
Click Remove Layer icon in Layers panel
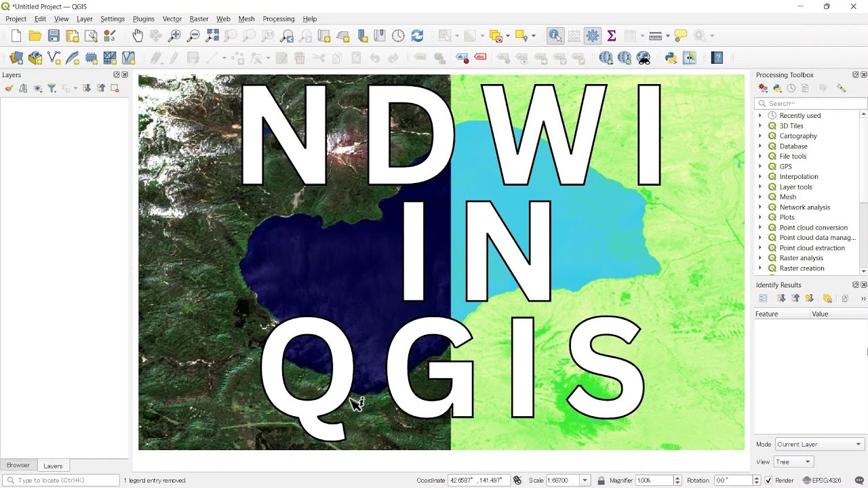tap(115, 88)
